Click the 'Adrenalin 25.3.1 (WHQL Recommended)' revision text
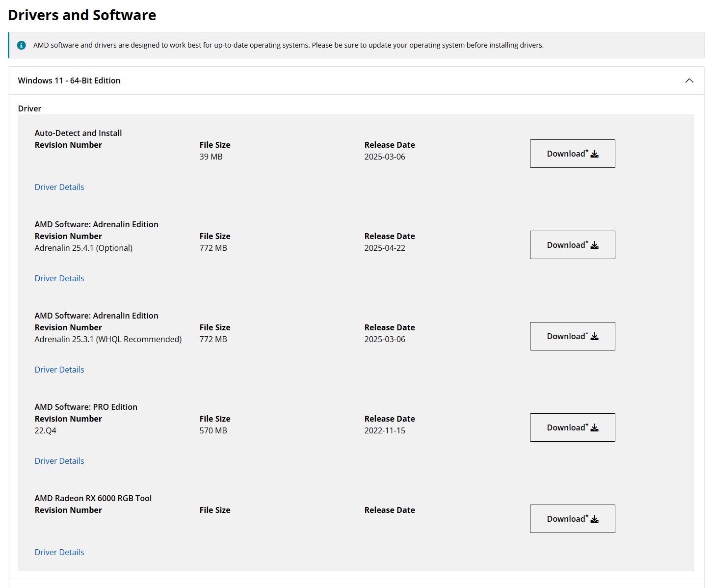 point(108,339)
